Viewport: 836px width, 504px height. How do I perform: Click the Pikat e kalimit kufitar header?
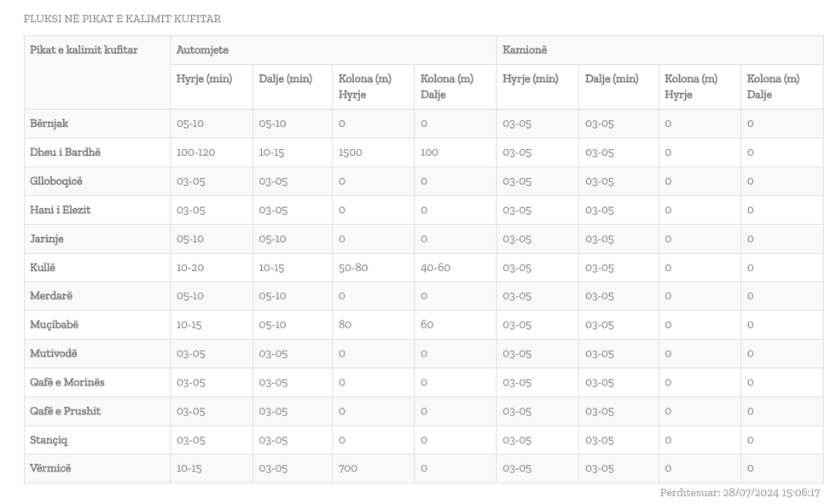coord(84,50)
